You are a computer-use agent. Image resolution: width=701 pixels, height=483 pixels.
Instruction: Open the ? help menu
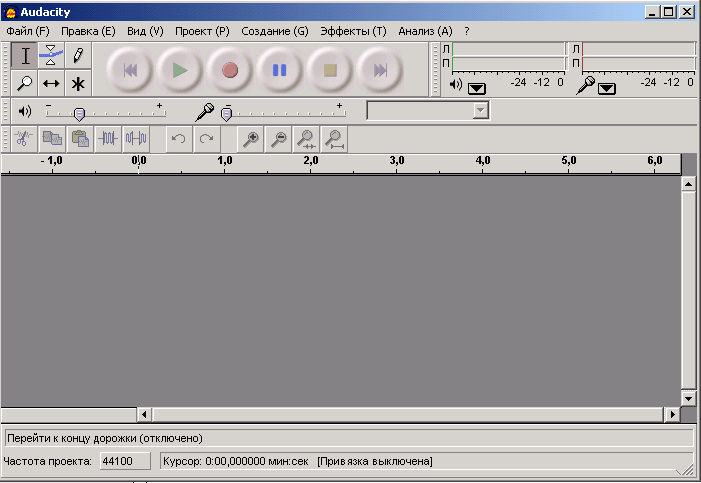point(467,31)
